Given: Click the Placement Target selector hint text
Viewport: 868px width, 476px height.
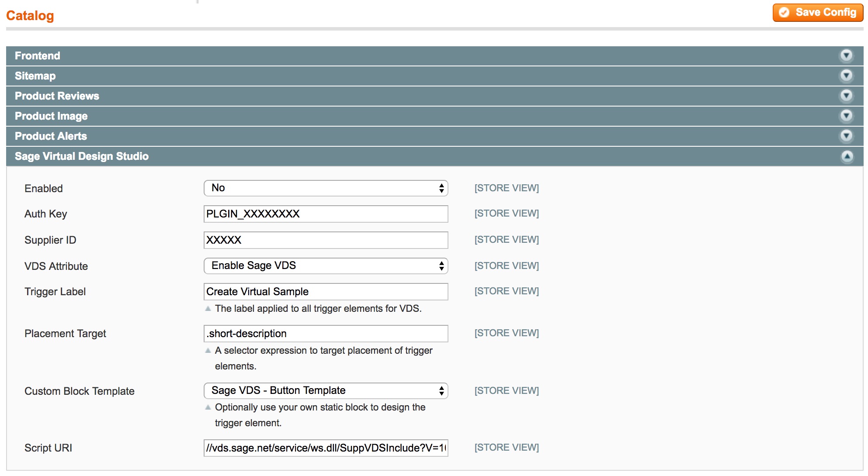Looking at the screenshot, I should click(x=323, y=359).
